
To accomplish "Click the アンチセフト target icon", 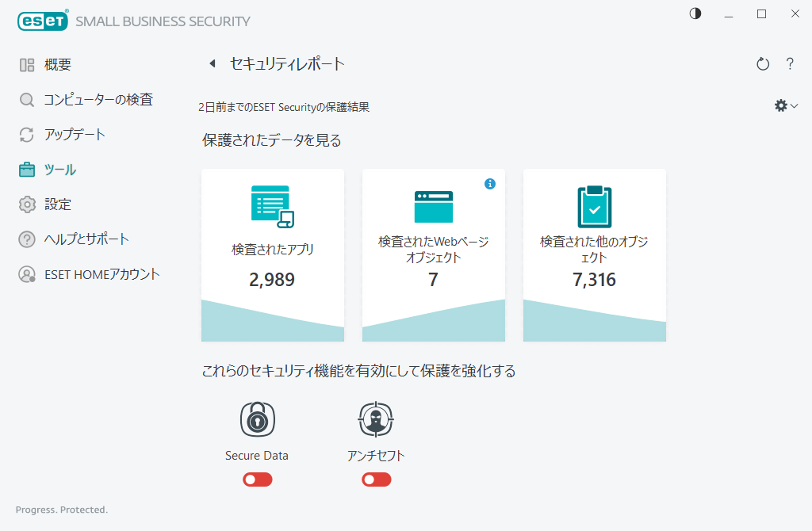I will [x=376, y=419].
